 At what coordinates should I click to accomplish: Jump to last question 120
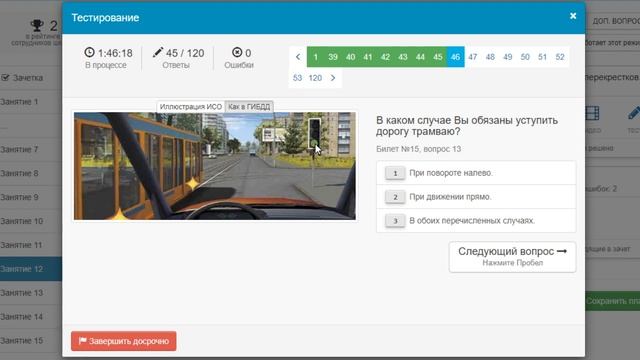click(315, 78)
